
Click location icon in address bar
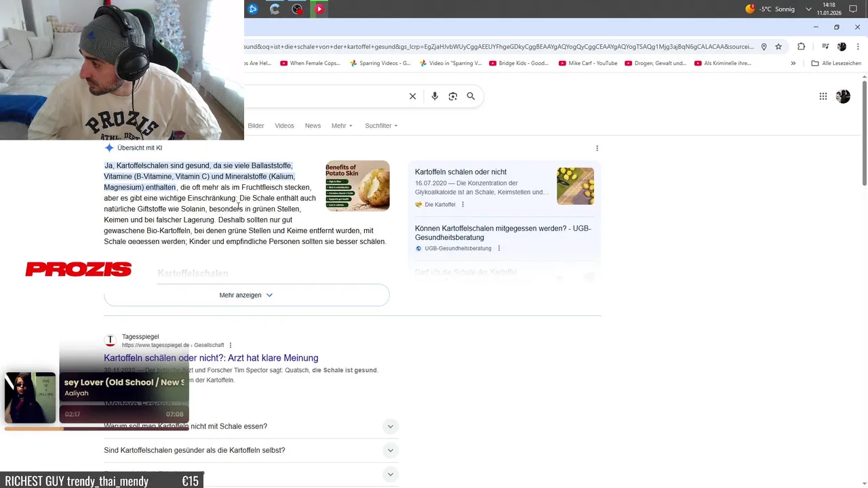764,47
